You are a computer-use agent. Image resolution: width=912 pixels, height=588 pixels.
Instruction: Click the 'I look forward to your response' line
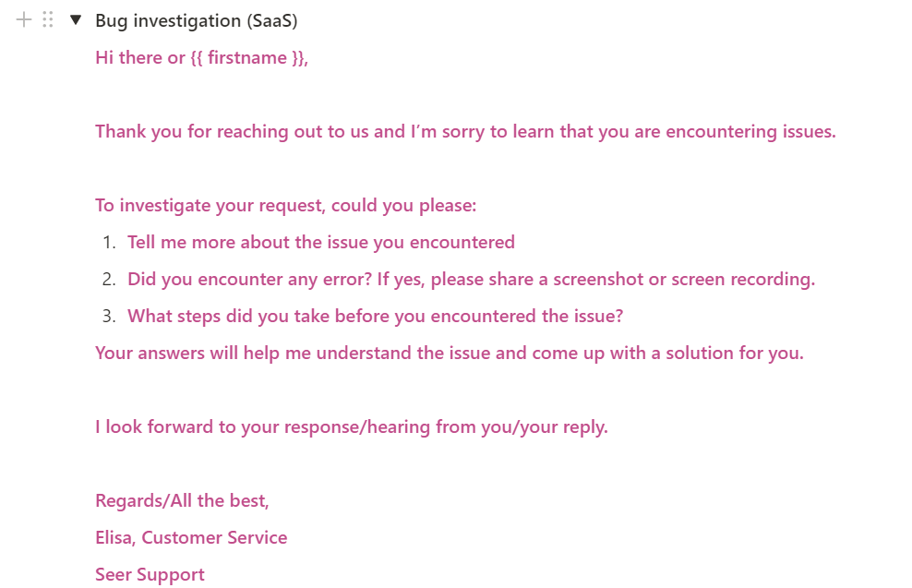click(x=352, y=426)
